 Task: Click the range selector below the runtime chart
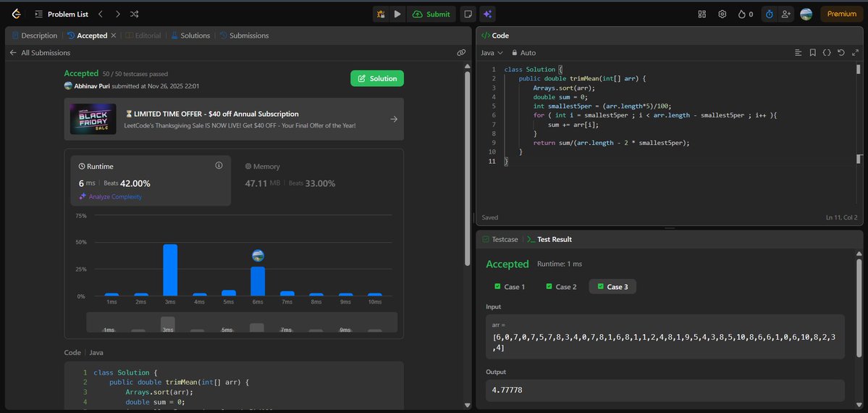pos(242,322)
